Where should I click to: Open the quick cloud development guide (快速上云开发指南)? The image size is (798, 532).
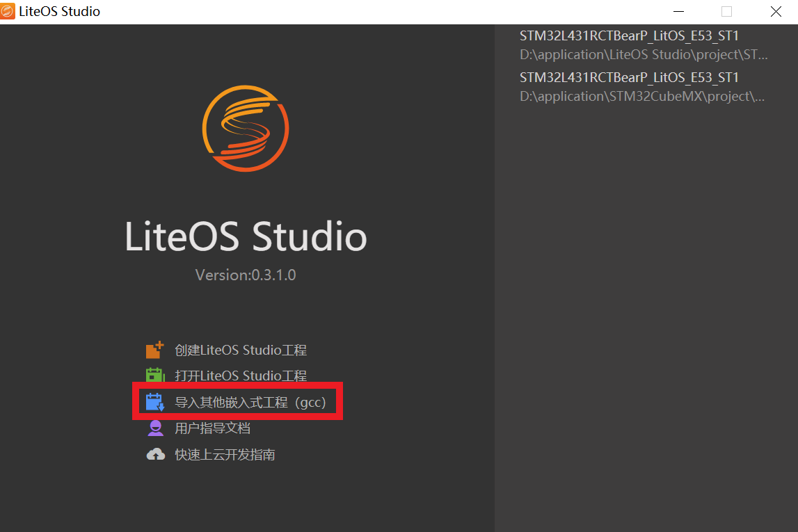225,454
